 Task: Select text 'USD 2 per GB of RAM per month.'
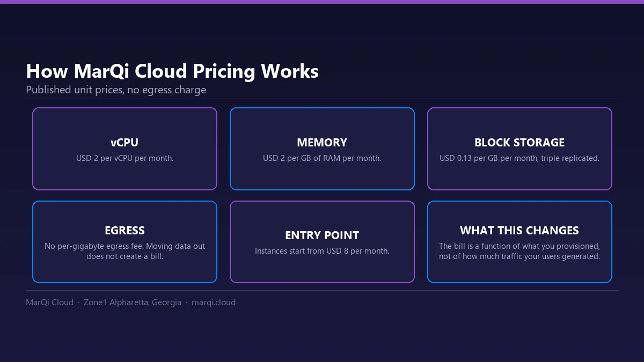pos(322,158)
